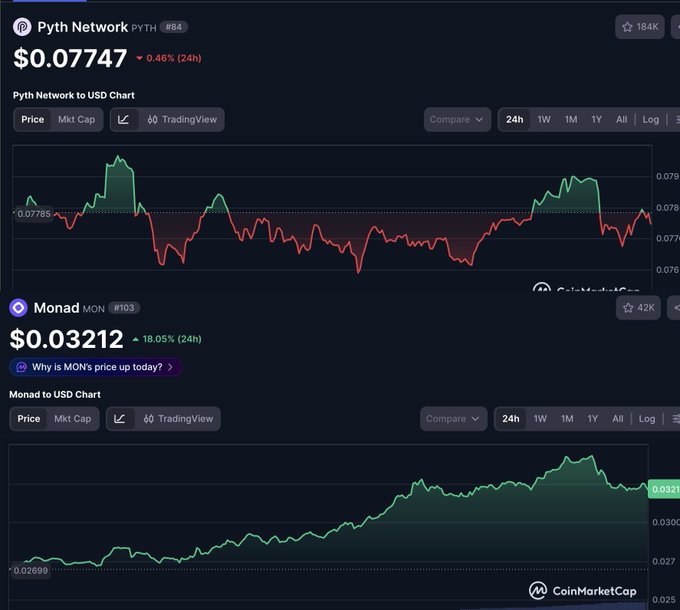Select 24h range on Monad chart

pyautogui.click(x=510, y=419)
